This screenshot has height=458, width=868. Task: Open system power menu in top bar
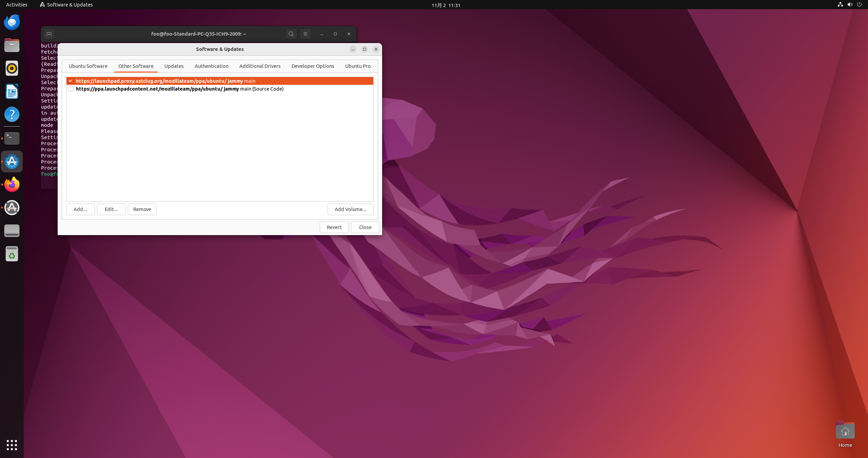(859, 5)
